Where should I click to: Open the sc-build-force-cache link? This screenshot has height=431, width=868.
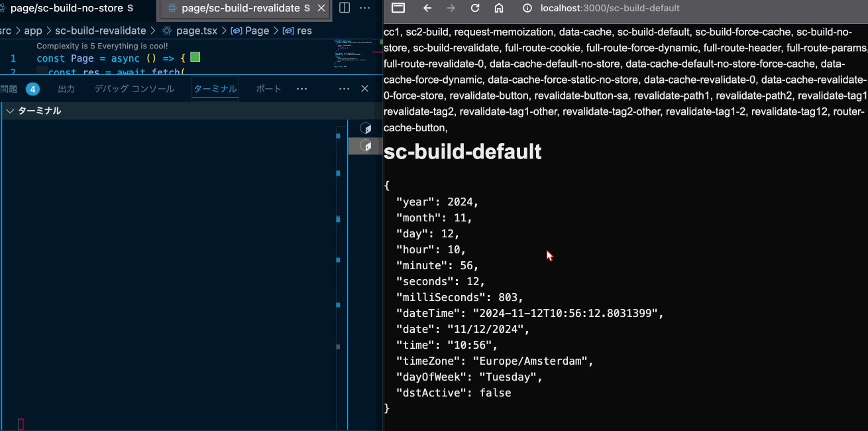point(743,32)
